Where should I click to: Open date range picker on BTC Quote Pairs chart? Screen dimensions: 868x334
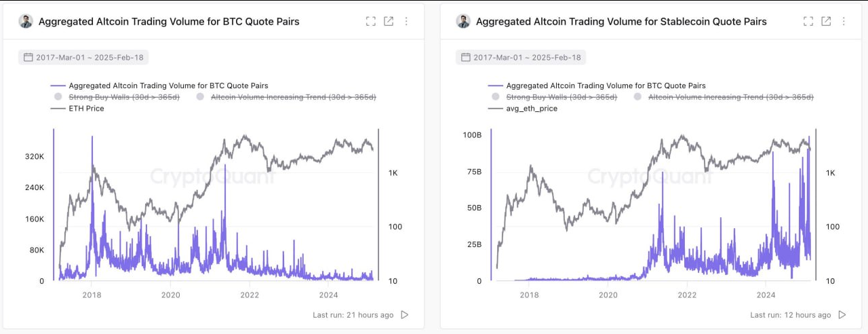[x=83, y=57]
